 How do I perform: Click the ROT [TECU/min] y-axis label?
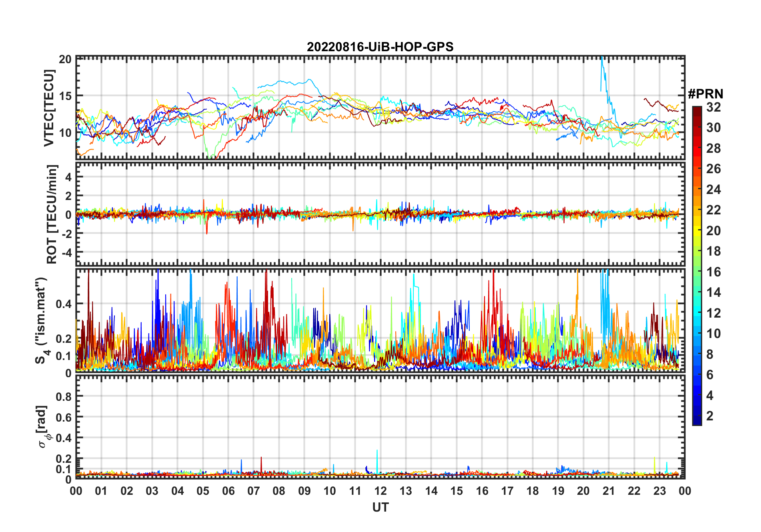point(52,214)
